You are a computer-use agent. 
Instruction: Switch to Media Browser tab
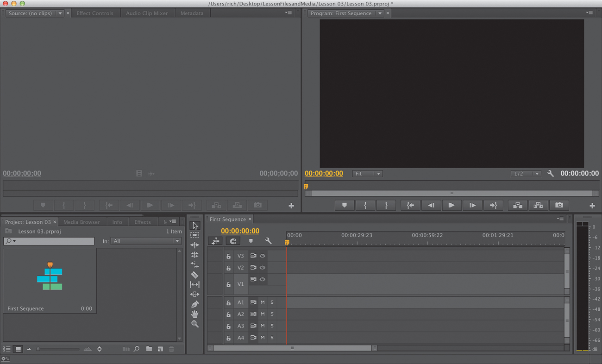82,222
